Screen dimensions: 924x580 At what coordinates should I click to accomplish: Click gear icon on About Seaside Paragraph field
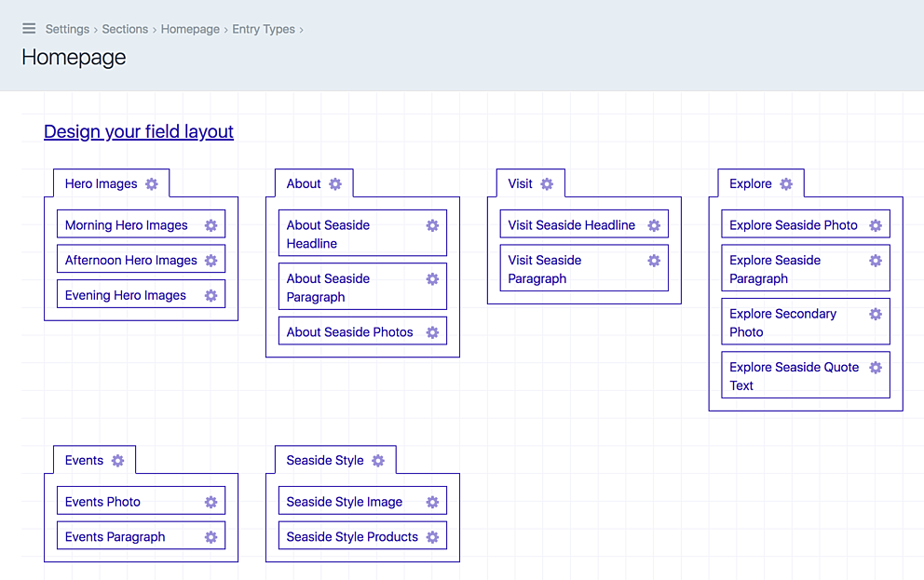point(432,278)
